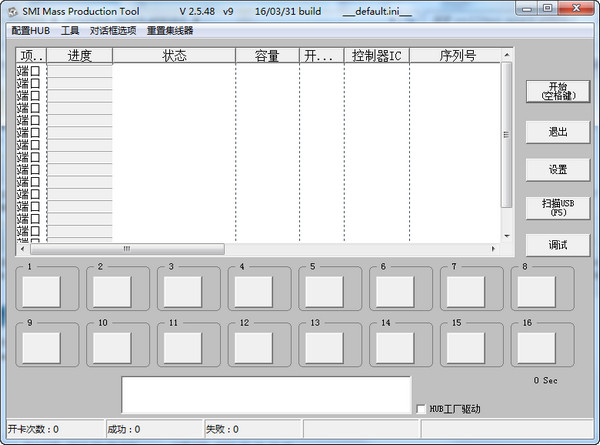Click the 成功 : 0 status entry
Viewport: 600px width, 445px height.
(124, 429)
